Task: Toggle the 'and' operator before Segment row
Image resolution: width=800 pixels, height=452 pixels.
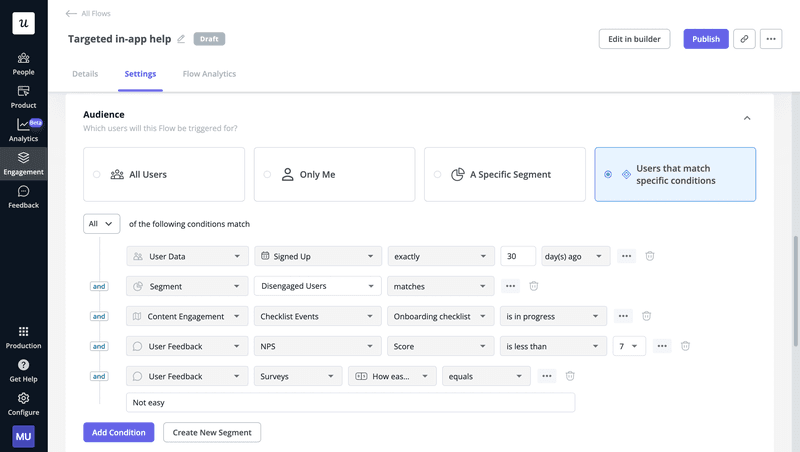Action: [99, 286]
